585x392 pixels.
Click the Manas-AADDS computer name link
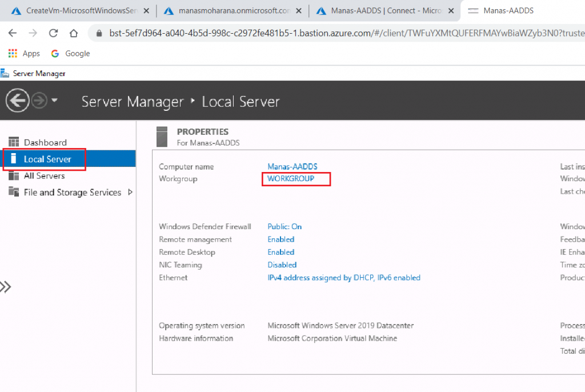(292, 166)
